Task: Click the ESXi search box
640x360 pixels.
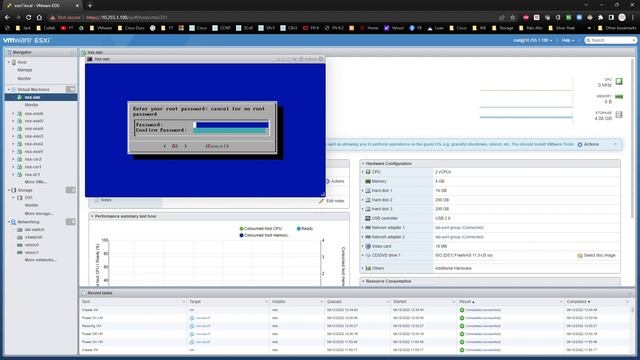Action: [611, 40]
